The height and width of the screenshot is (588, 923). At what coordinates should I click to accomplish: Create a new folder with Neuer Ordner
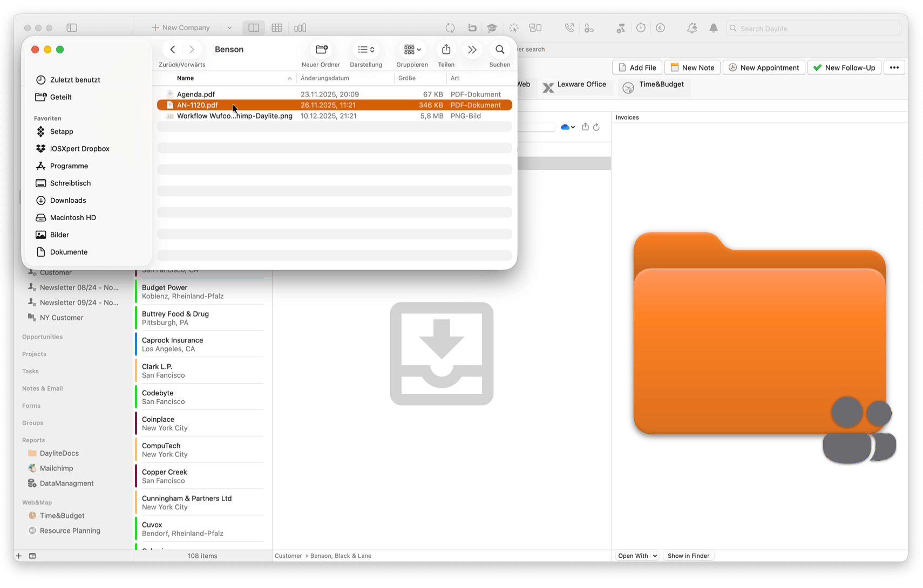322,50
